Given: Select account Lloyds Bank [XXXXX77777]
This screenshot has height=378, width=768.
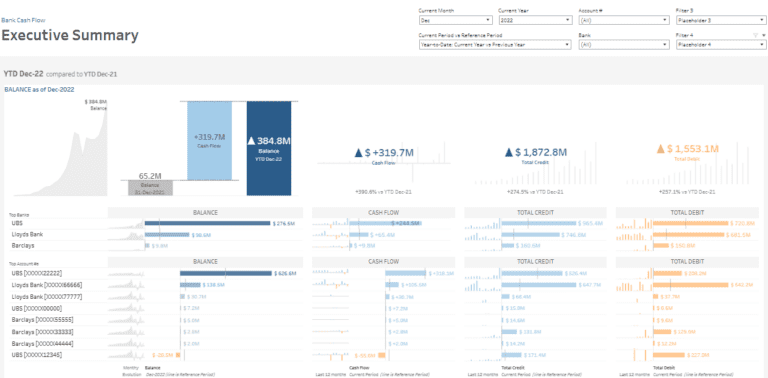Looking at the screenshot, I should coord(46,297).
